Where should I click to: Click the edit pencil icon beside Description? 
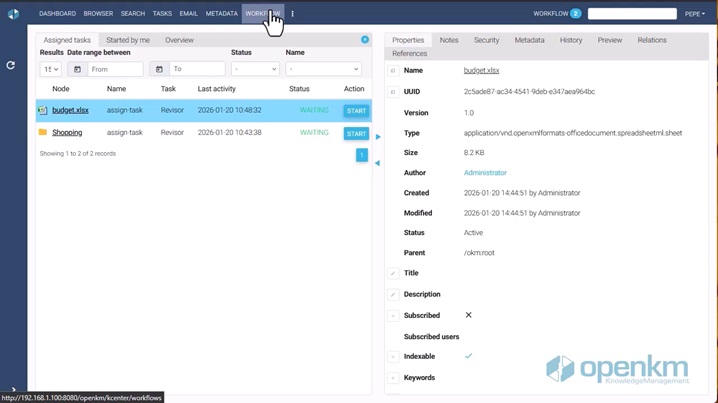[393, 294]
